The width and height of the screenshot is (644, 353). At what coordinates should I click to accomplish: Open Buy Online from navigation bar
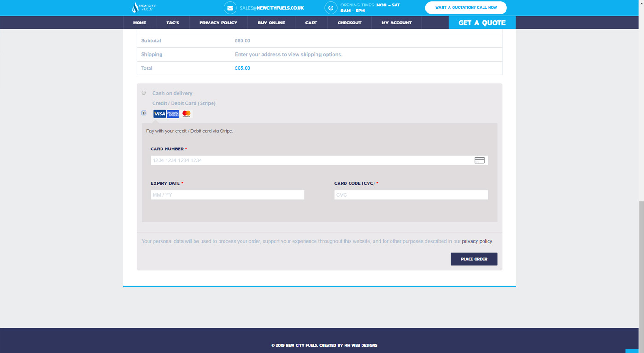(x=271, y=23)
